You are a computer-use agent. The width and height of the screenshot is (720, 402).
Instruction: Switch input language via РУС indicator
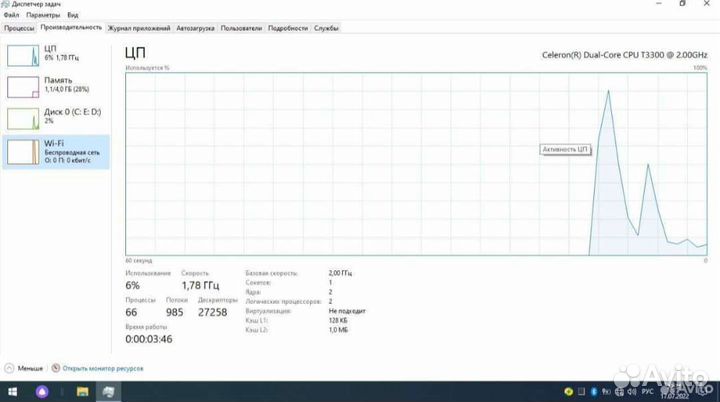tap(647, 391)
